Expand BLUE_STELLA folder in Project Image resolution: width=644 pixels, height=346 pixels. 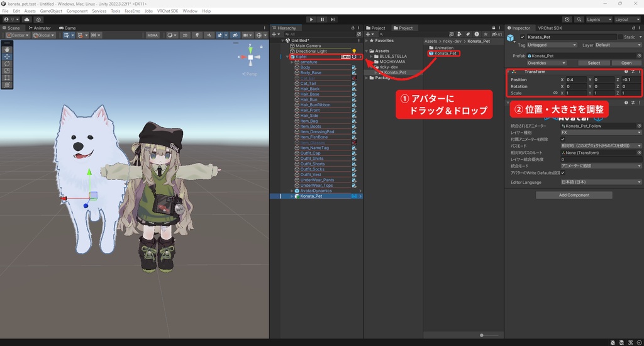(371, 56)
